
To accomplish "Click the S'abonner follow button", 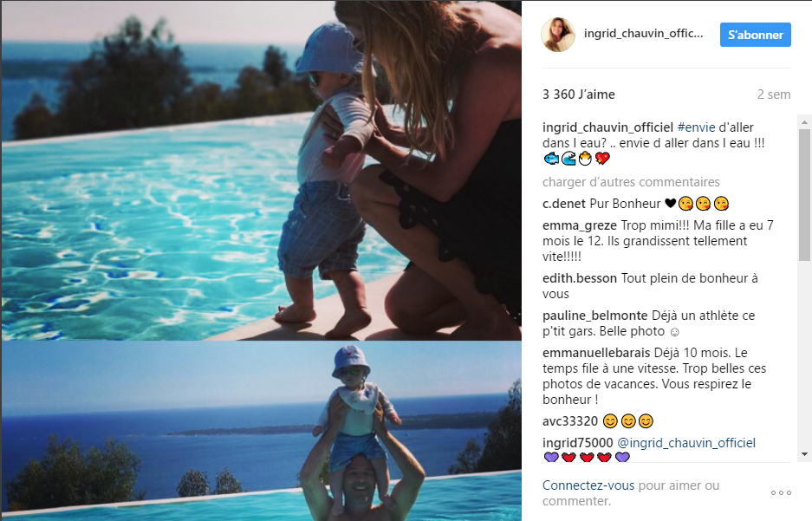I will pos(755,35).
